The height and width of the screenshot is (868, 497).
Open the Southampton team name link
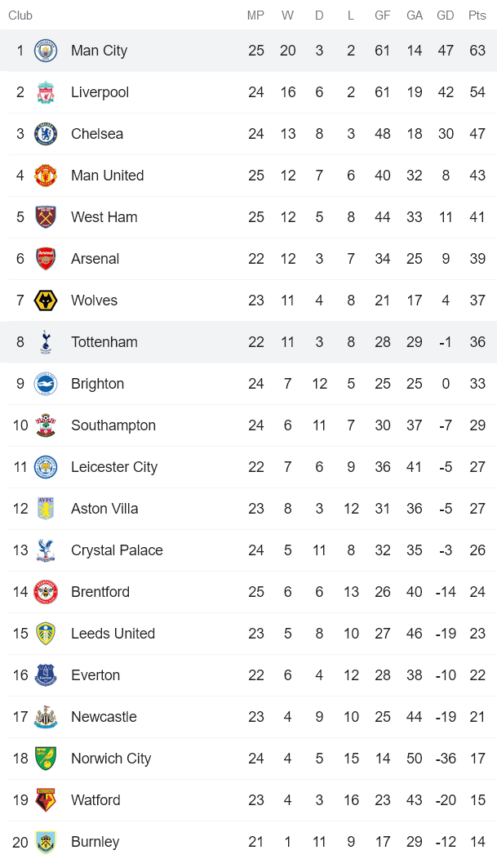pyautogui.click(x=113, y=425)
